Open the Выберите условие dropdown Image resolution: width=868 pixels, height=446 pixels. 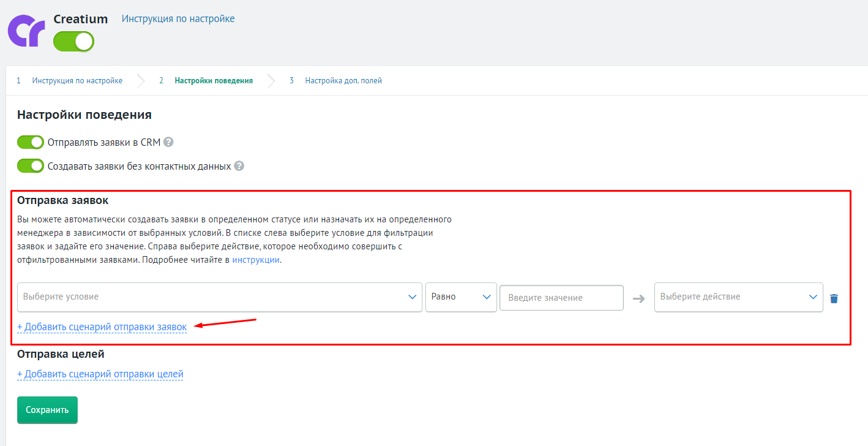click(220, 297)
